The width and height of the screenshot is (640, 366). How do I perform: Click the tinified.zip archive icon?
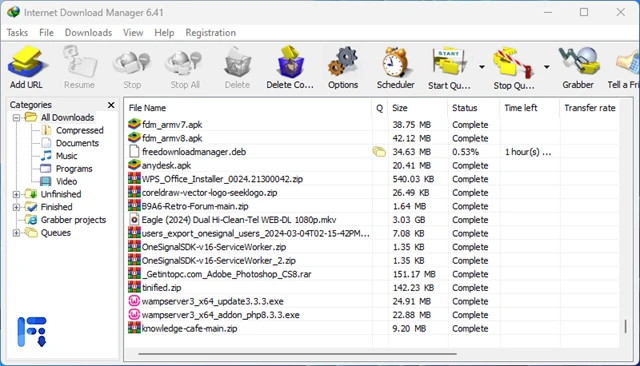coord(134,288)
